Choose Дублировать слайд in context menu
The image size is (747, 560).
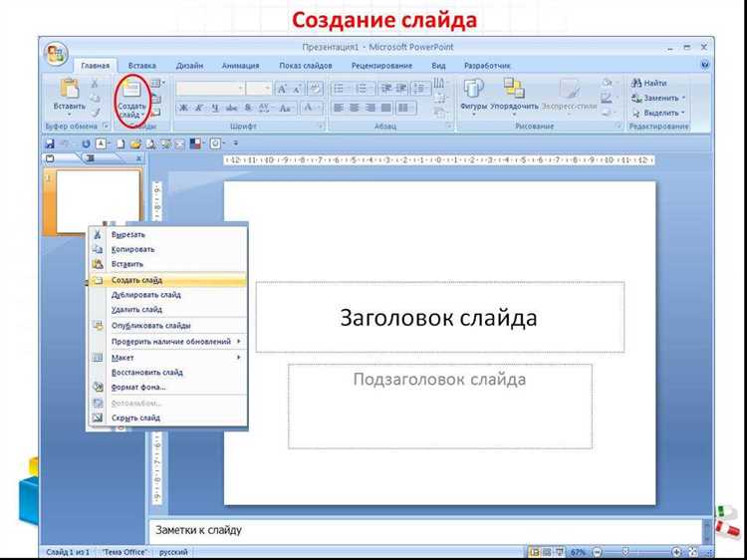(168, 295)
